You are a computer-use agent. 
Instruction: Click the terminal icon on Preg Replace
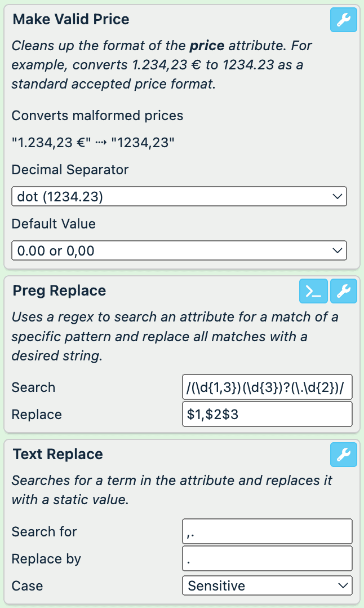point(314,291)
